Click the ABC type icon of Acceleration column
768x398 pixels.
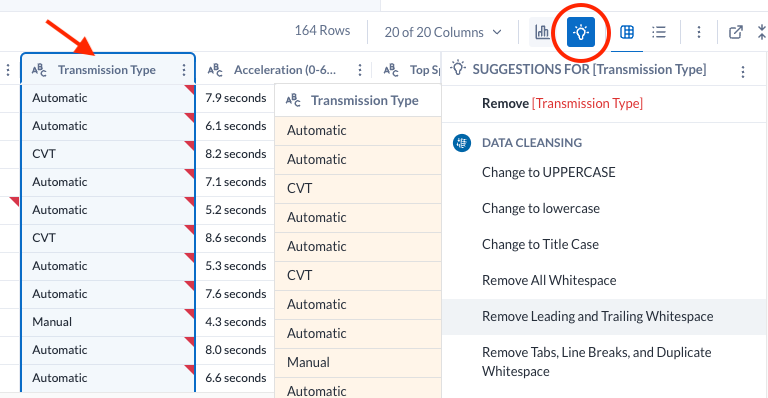coord(215,70)
